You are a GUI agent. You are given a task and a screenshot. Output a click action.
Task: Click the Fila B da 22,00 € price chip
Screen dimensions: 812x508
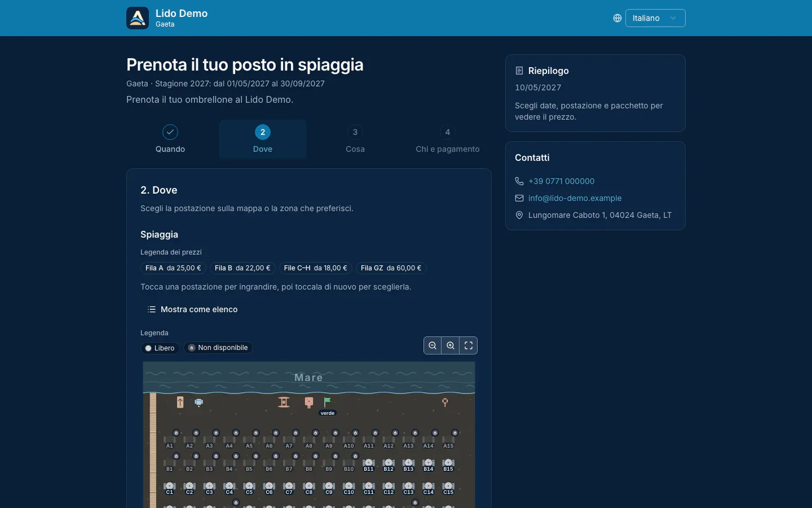point(242,268)
